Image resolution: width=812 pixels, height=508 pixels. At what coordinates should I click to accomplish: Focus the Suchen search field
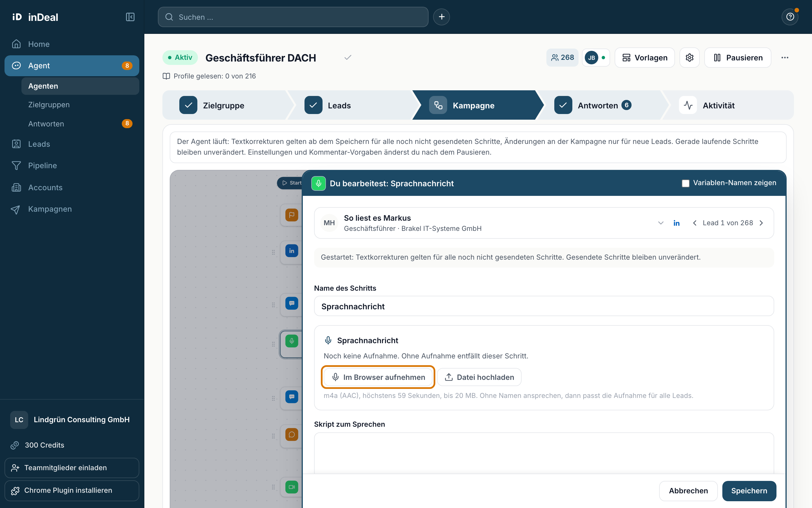(x=293, y=17)
